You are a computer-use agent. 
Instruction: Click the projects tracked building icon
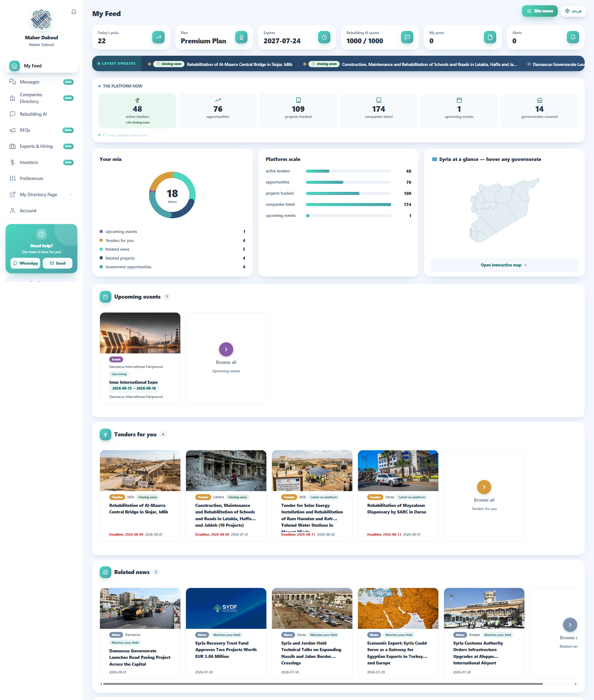(298, 100)
